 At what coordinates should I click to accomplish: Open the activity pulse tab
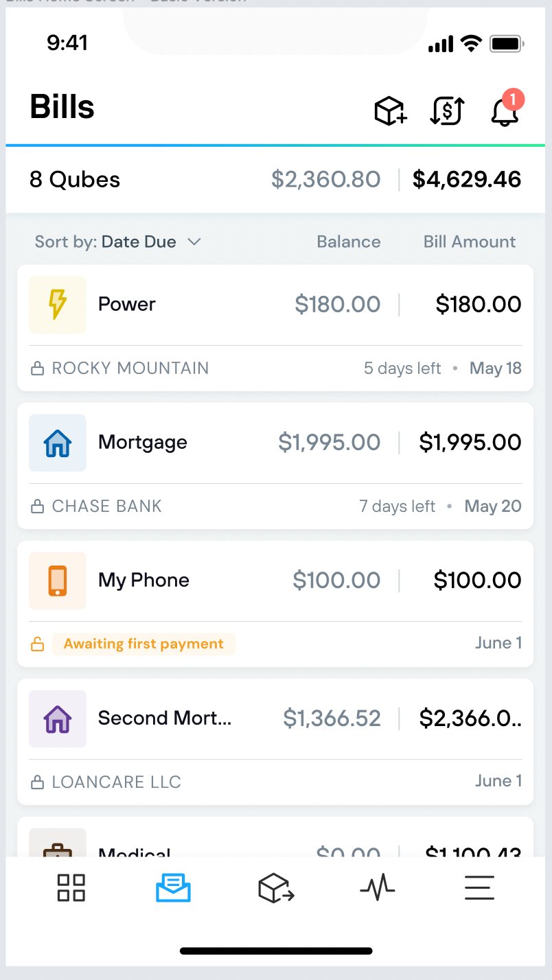378,887
